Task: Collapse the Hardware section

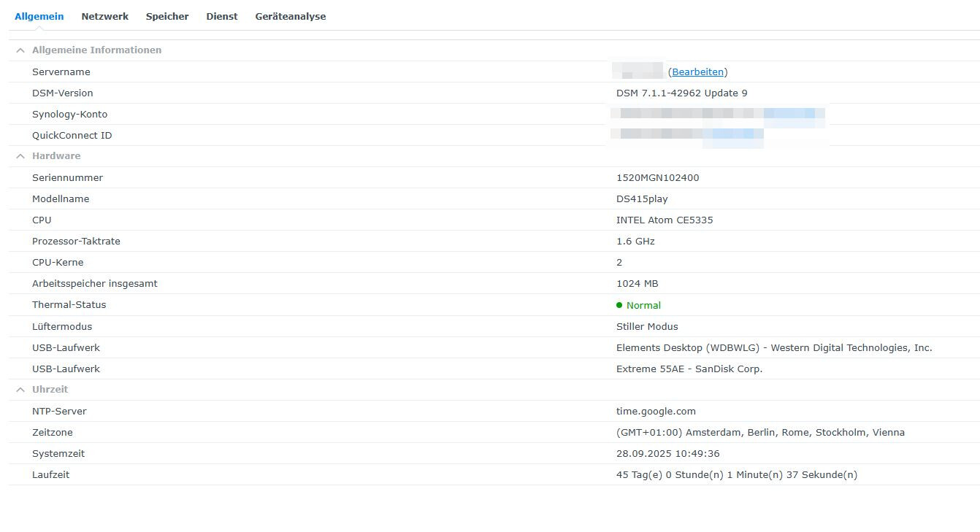Action: pyautogui.click(x=20, y=155)
